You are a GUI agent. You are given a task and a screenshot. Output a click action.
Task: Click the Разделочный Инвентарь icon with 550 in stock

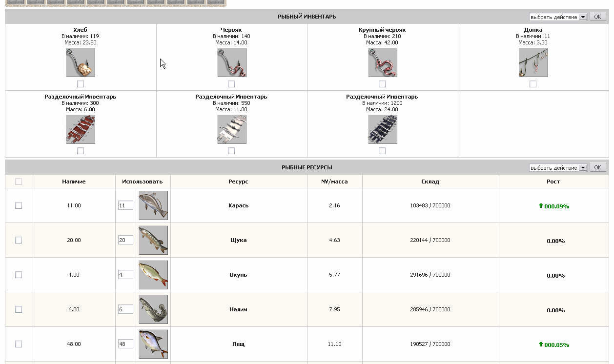232,129
